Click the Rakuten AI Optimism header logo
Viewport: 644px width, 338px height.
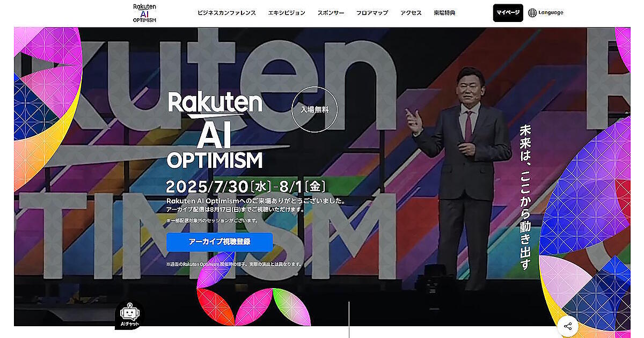[x=144, y=13]
